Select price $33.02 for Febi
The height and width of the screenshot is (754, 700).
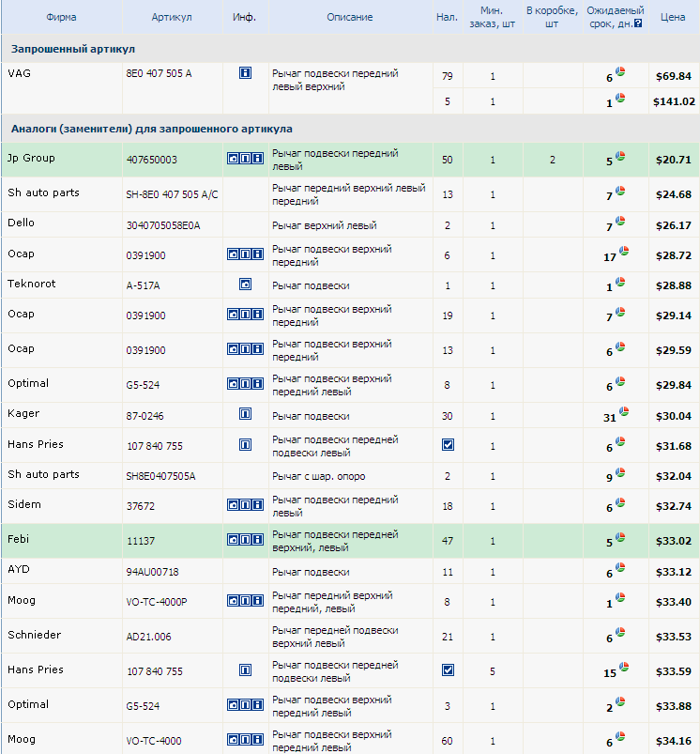pyautogui.click(x=674, y=541)
